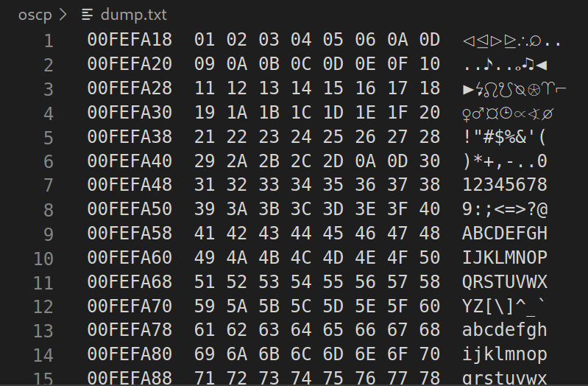Click the ABCDEFGH ASCII text
The height and width of the screenshot is (386, 588).
[x=505, y=234]
